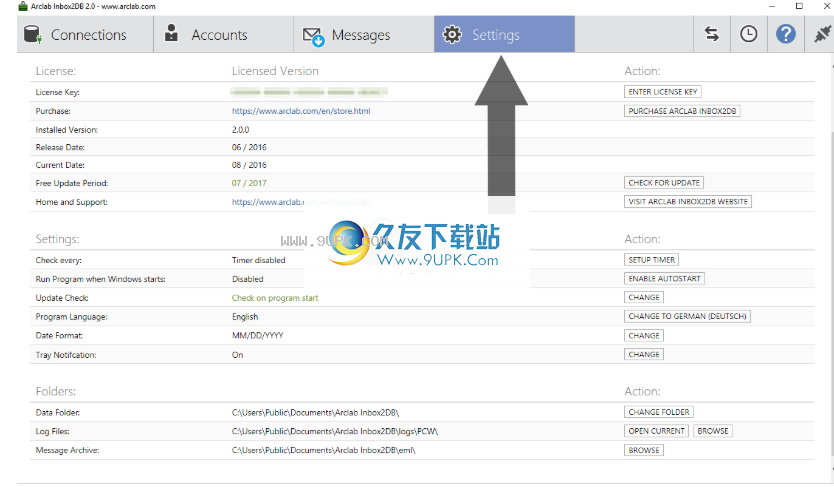Viewport: 834px width, 487px height.
Task: Open the Connections tab
Action: pos(85,35)
